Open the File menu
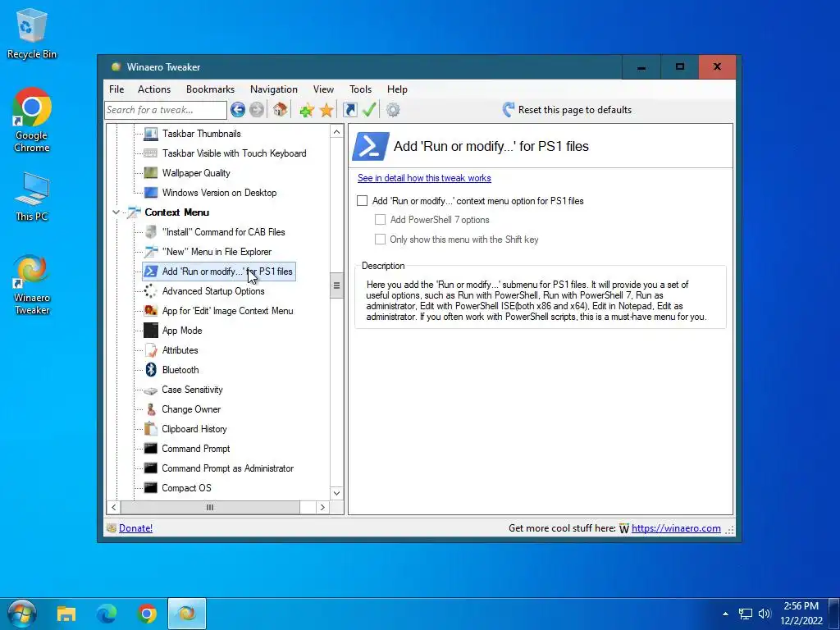The width and height of the screenshot is (840, 630). pyautogui.click(x=116, y=89)
